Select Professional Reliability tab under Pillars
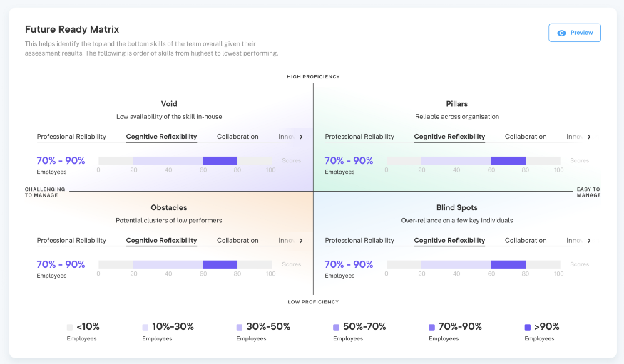The width and height of the screenshot is (624, 364). click(359, 137)
